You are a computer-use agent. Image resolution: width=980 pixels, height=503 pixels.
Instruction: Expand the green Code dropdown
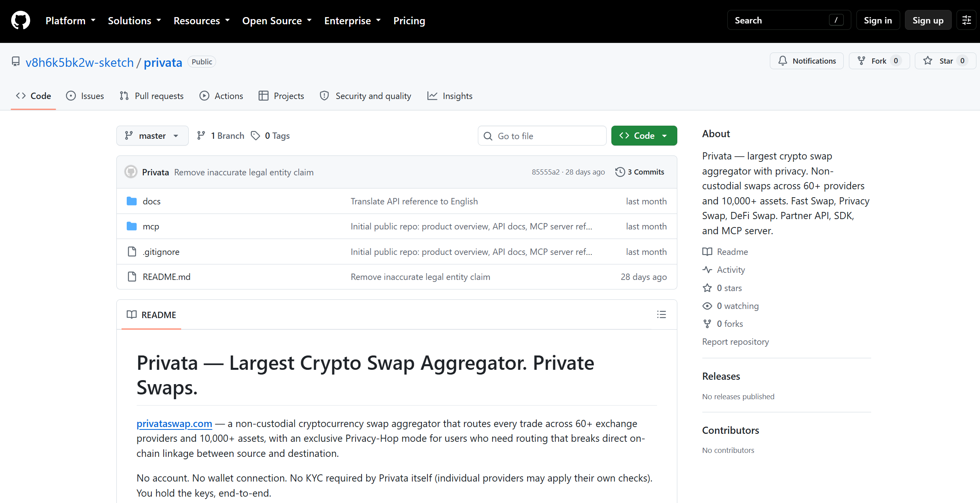644,136
